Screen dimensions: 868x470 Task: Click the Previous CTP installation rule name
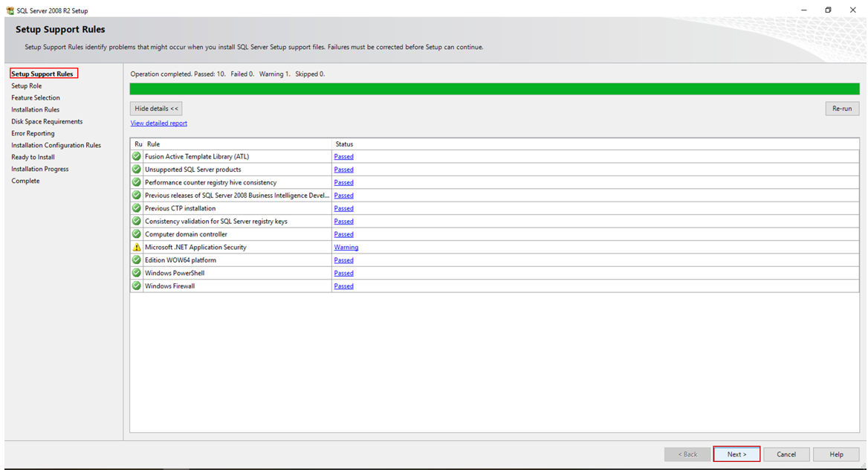click(180, 208)
